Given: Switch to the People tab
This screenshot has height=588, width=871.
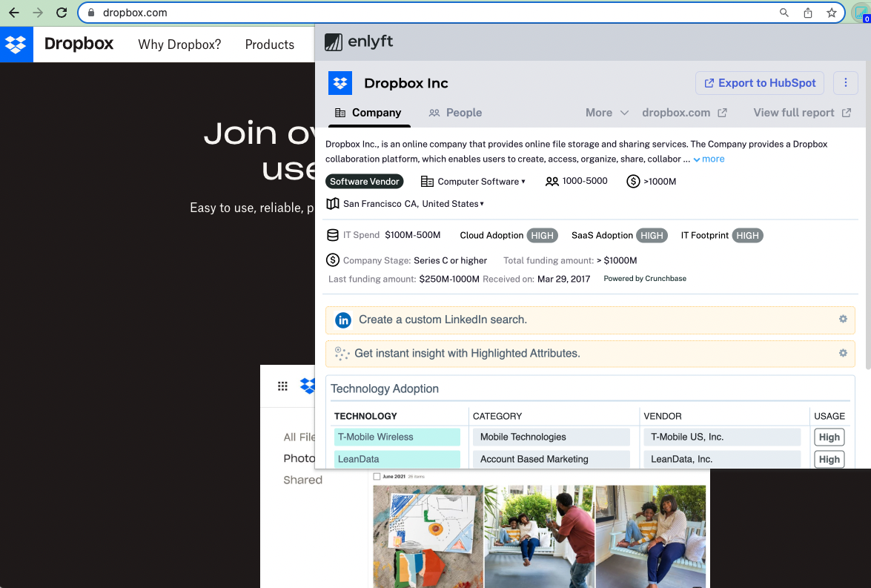Looking at the screenshot, I should click(x=455, y=112).
